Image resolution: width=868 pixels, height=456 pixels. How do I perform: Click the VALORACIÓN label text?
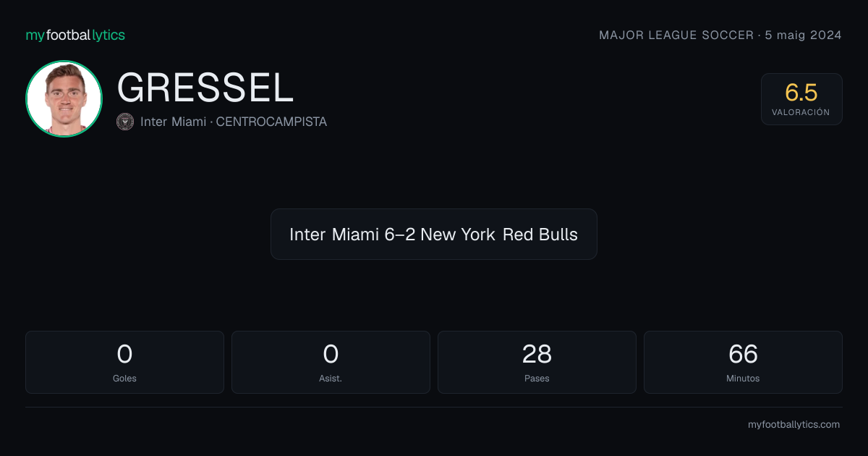(x=801, y=112)
